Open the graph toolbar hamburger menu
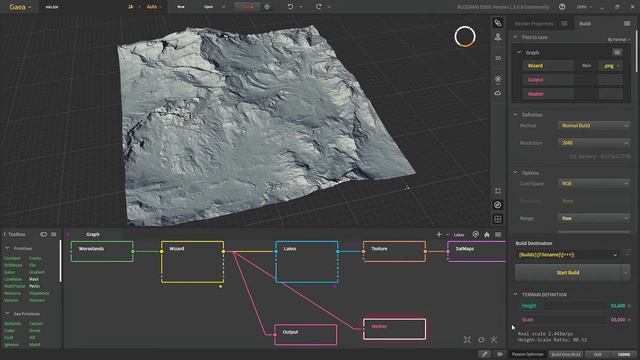The width and height of the screenshot is (640, 360). pos(498,234)
